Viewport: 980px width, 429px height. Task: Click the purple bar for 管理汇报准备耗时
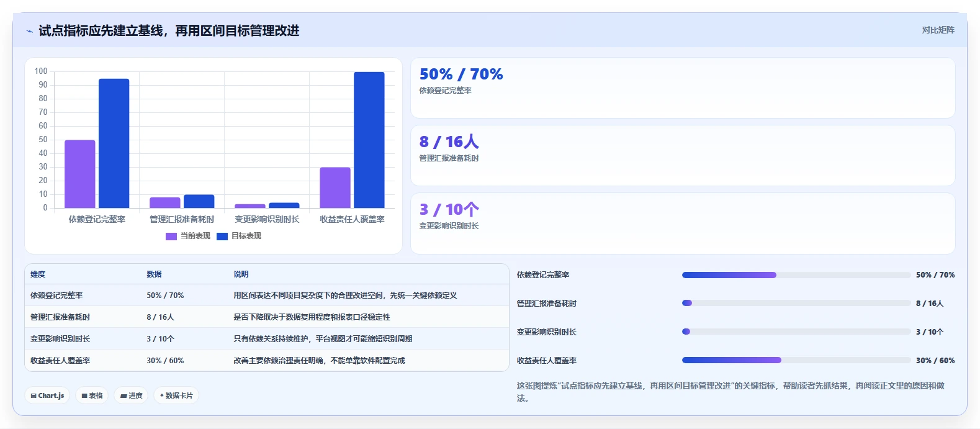(165, 203)
